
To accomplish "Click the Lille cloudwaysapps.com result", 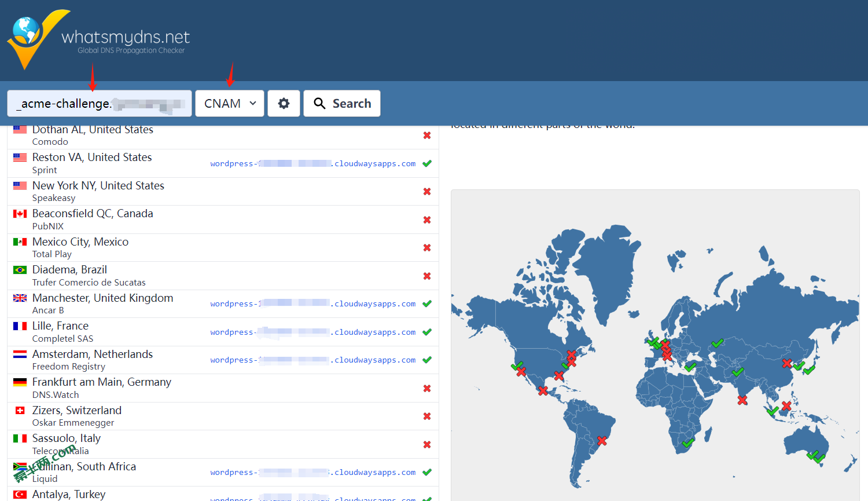I will tap(312, 332).
